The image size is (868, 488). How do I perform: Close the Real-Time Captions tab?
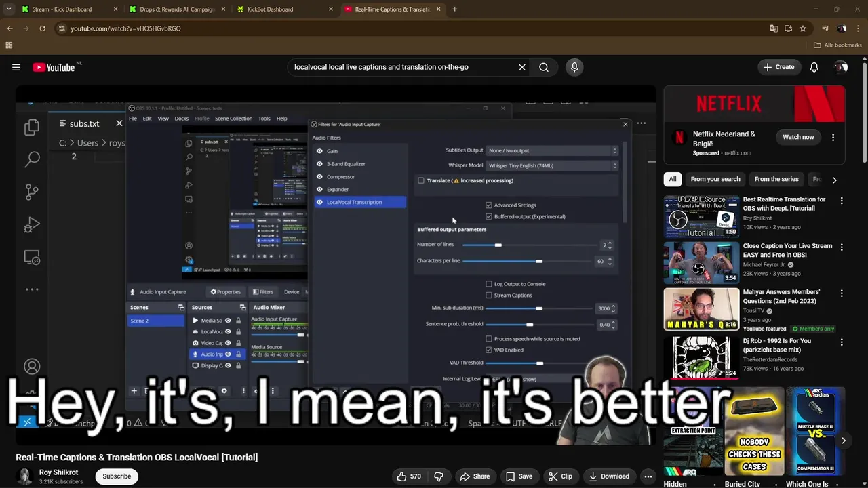pyautogui.click(x=438, y=9)
